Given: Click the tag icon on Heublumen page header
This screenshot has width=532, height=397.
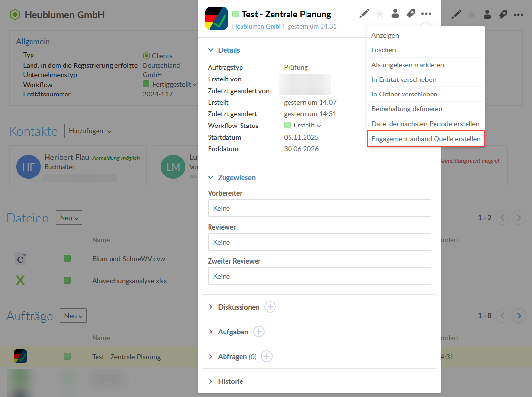Looking at the screenshot, I should [x=503, y=15].
